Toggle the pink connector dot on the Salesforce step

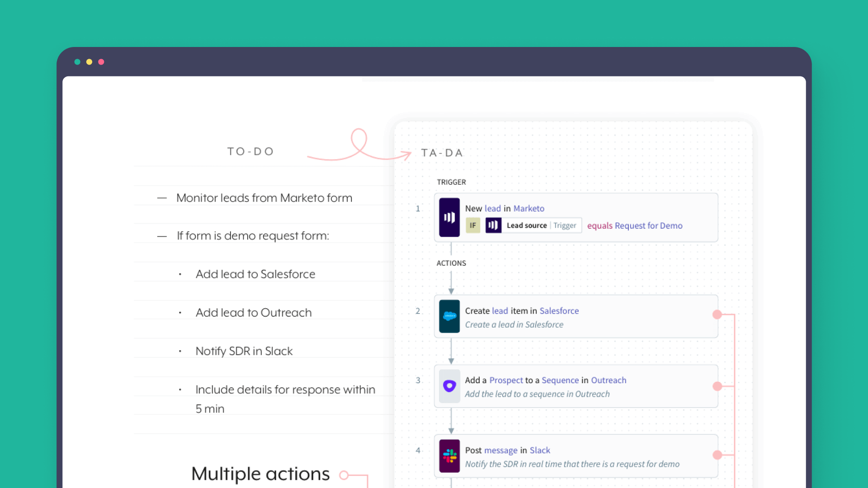click(717, 314)
